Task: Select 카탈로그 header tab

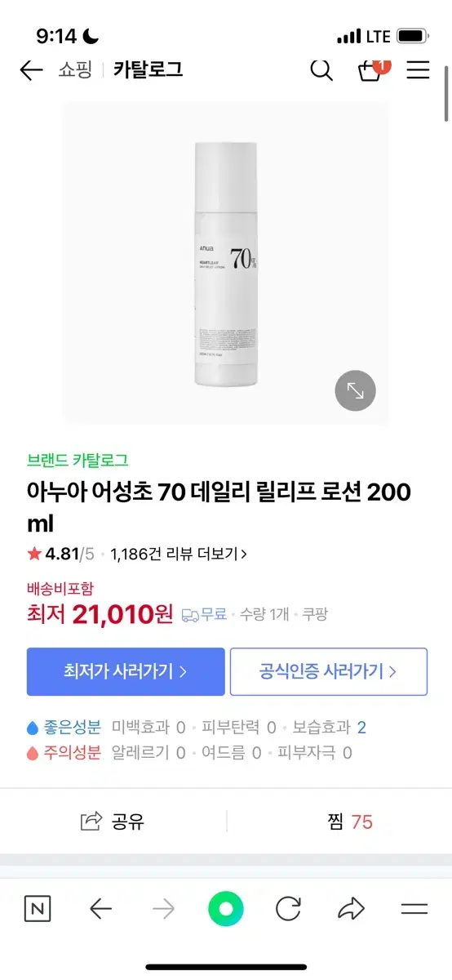Action: [x=148, y=70]
